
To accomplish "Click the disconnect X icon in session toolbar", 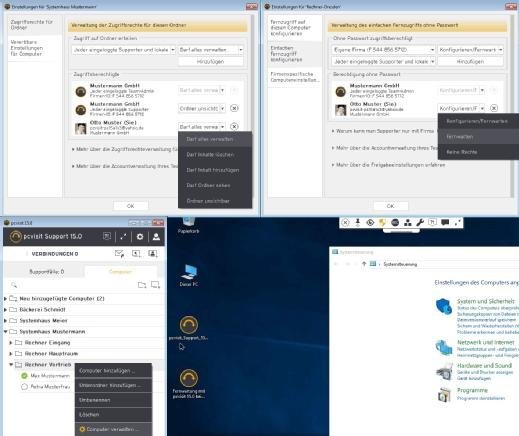I will point(346,222).
